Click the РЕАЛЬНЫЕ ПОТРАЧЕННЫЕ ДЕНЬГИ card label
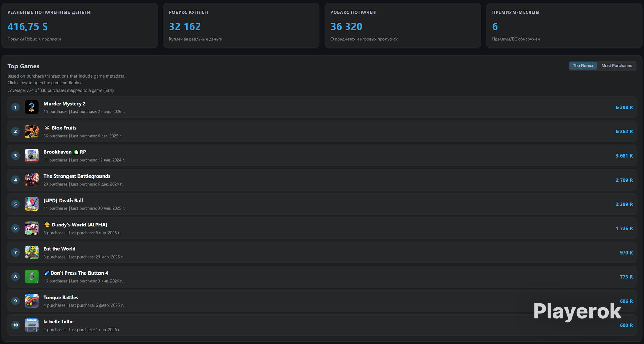The width and height of the screenshot is (644, 344). [x=49, y=12]
